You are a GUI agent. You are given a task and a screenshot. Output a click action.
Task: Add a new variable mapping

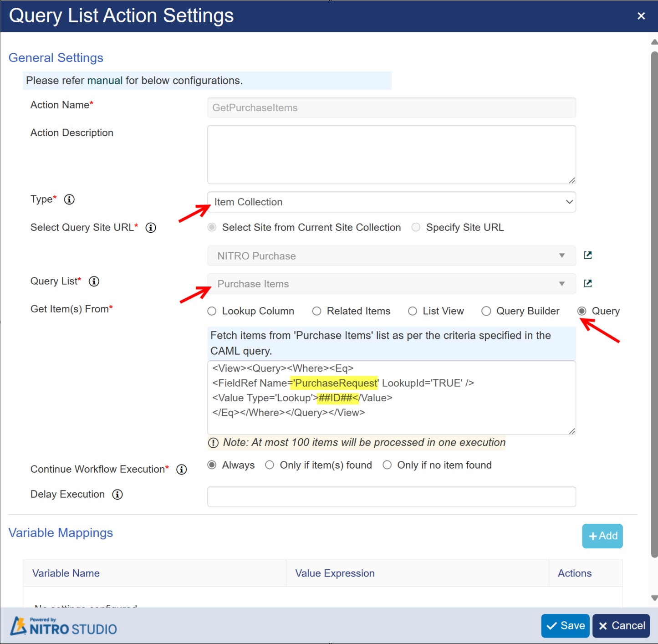602,536
